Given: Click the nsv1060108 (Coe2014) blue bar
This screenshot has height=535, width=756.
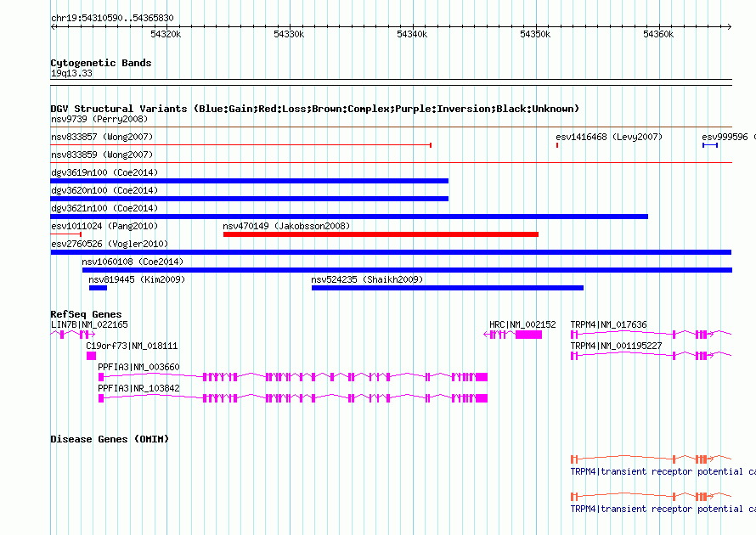Looking at the screenshot, I should click(x=408, y=270).
